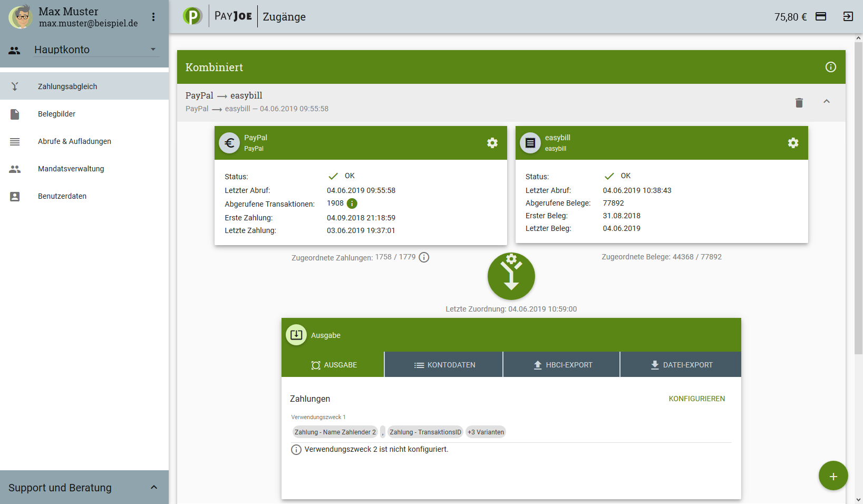Show info next to Zugeordnete Zahlungen
This screenshot has height=504, width=863.
pos(424,257)
